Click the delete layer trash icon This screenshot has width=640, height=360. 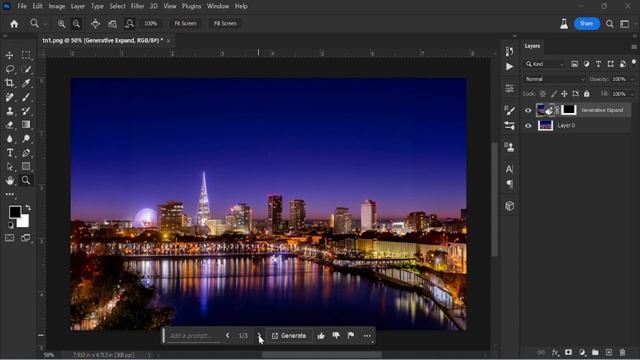pos(622,352)
